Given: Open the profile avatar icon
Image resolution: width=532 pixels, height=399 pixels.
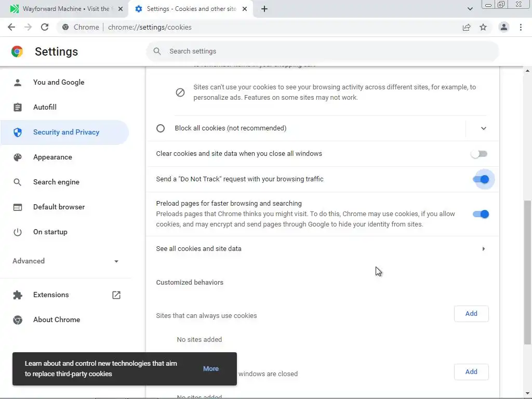Looking at the screenshot, I should pyautogui.click(x=503, y=27).
